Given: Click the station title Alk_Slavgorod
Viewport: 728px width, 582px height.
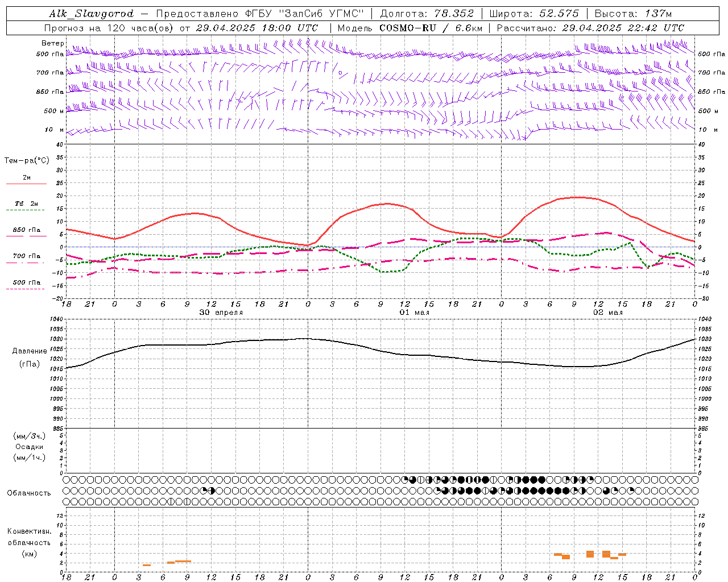Looking at the screenshot, I should point(92,14).
